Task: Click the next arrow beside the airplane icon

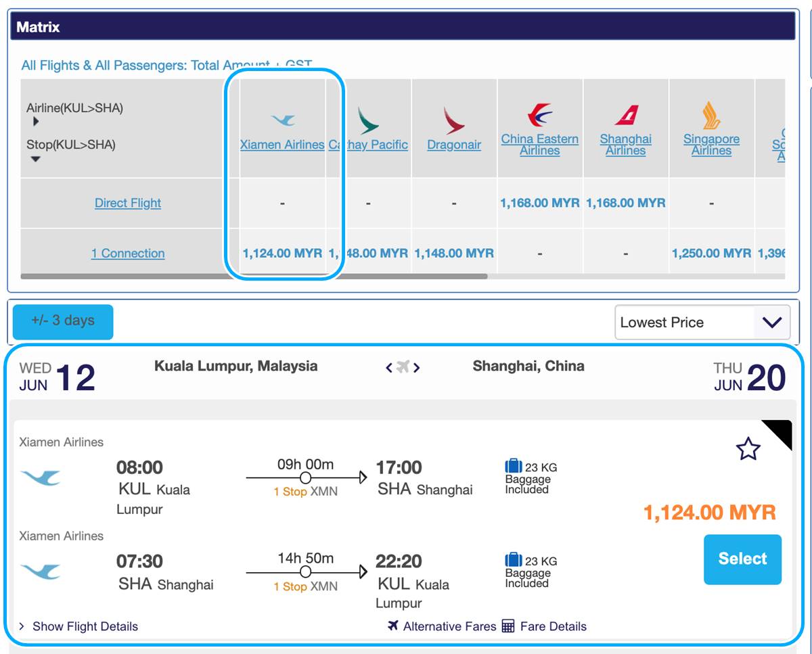Action: (417, 367)
